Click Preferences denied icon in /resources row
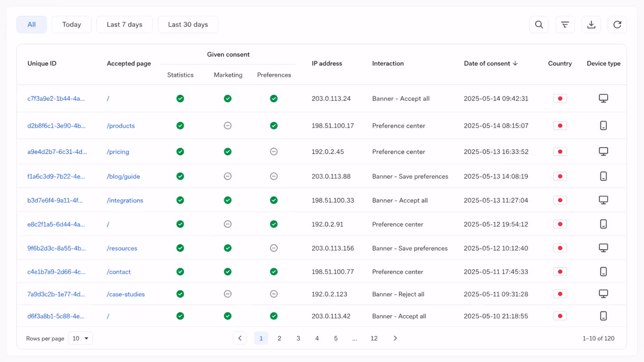The image size is (644, 362). (x=274, y=248)
